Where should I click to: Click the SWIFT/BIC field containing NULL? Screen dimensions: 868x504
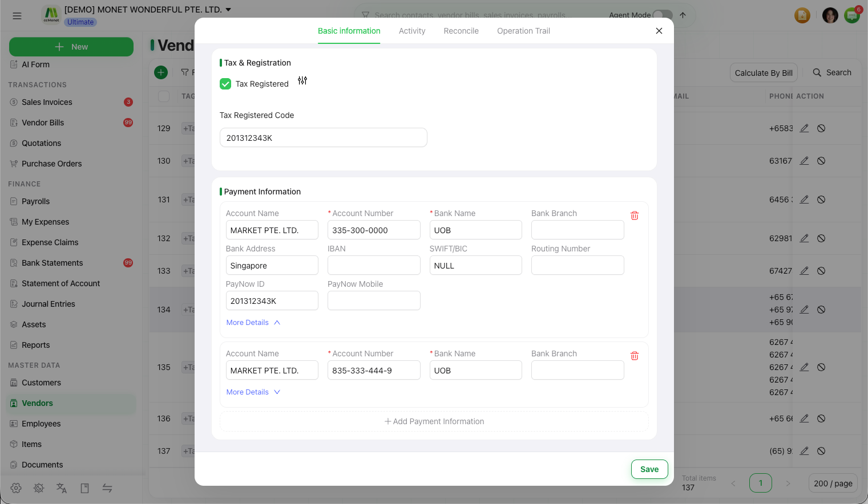pyautogui.click(x=476, y=265)
